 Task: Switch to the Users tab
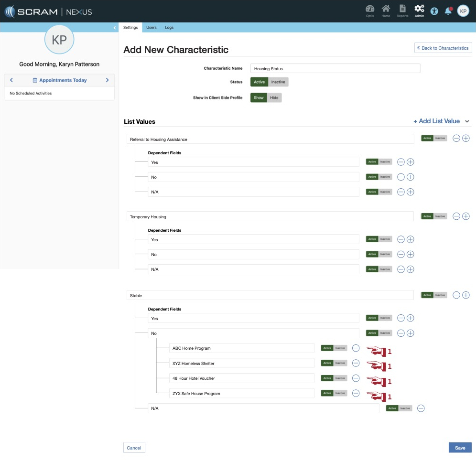coord(151,28)
